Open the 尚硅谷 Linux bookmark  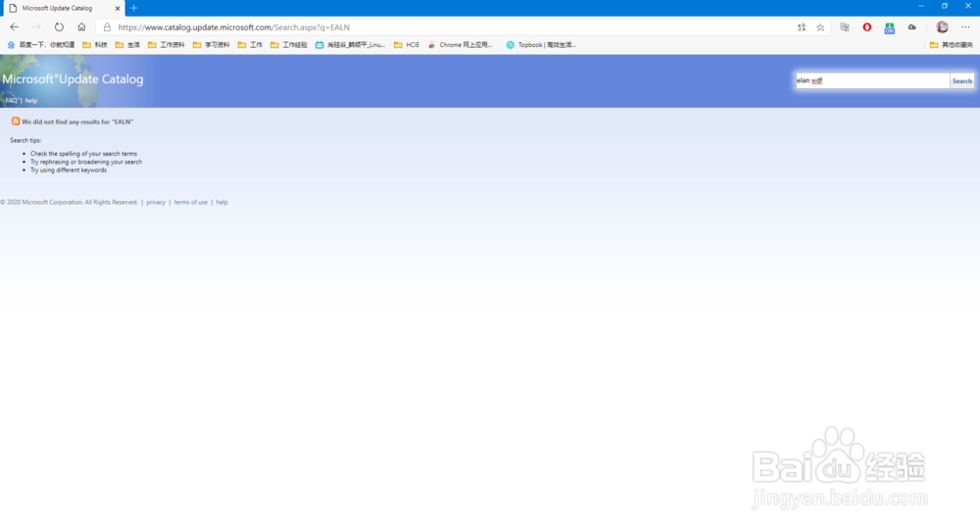tap(350, 45)
